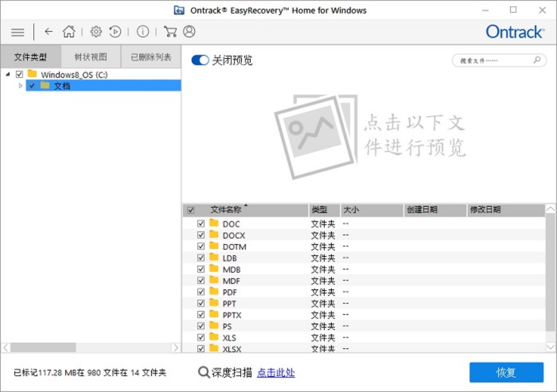The width and height of the screenshot is (557, 392).
Task: Switch to the 树状视图 tab
Action: (x=90, y=57)
